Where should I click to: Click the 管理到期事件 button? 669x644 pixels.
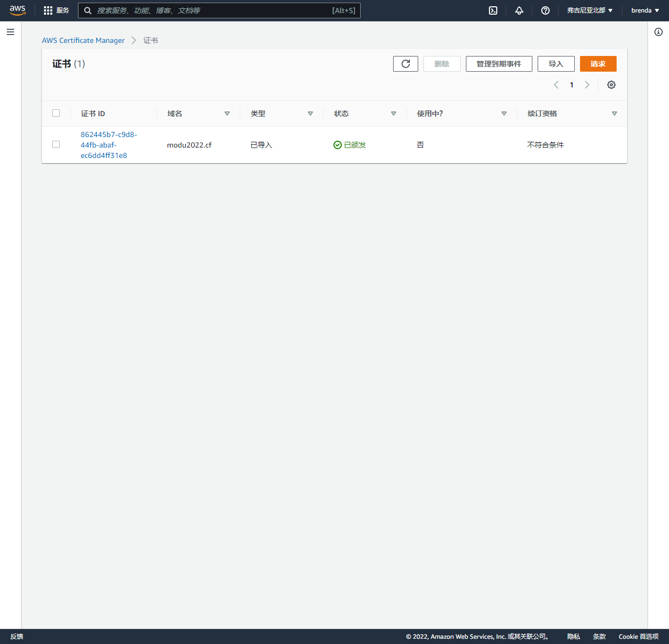[499, 64]
